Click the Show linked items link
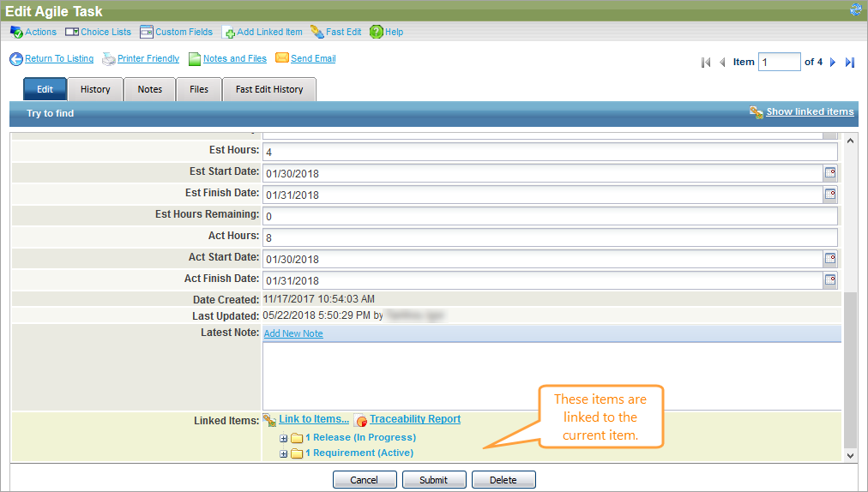Image resolution: width=868 pixels, height=492 pixels. click(x=809, y=112)
